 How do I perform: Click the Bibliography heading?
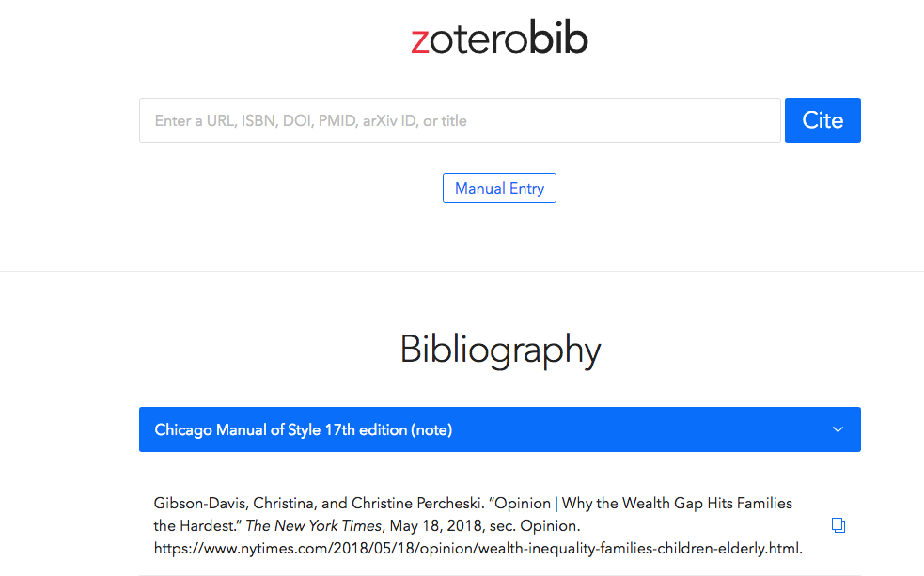500,350
